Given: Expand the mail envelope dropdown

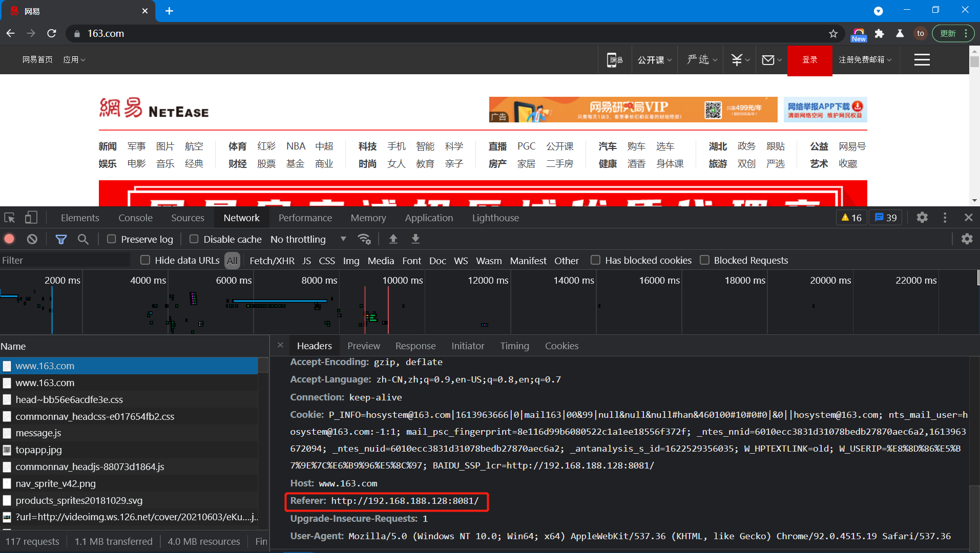Looking at the screenshot, I should (772, 60).
